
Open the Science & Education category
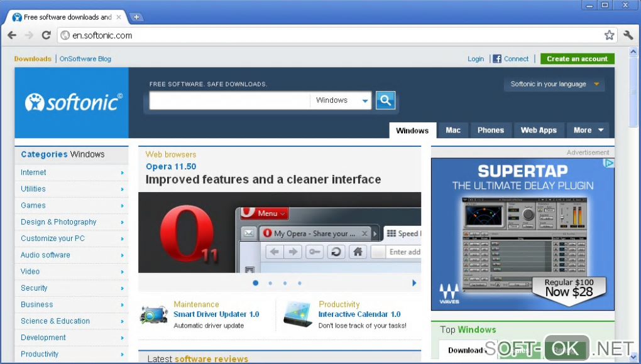[55, 321]
